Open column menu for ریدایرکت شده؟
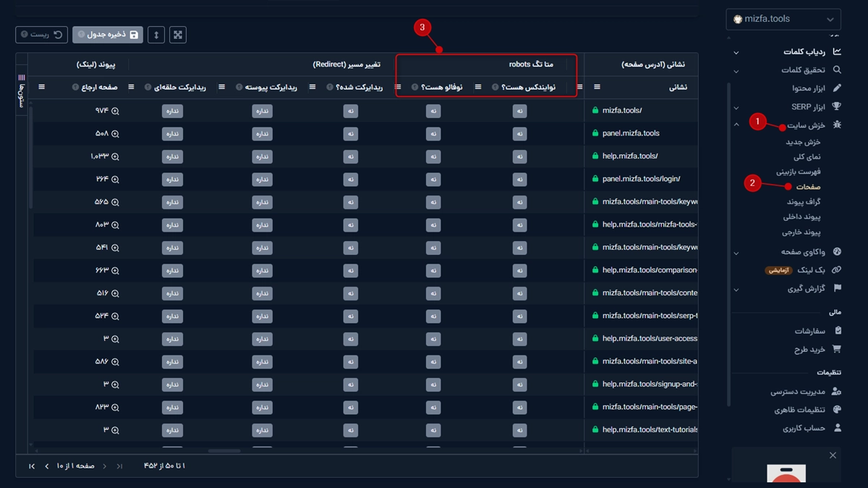The image size is (868, 488). click(312, 87)
